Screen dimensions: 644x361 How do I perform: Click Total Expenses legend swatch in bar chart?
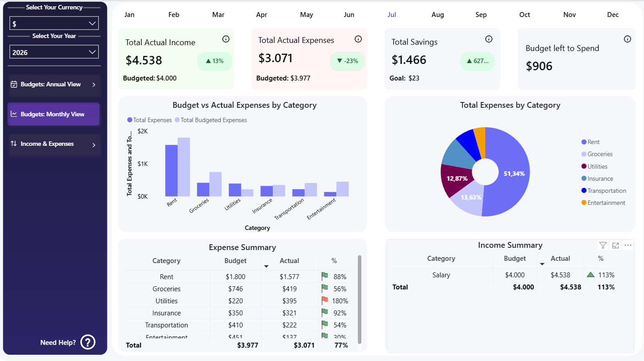point(130,120)
